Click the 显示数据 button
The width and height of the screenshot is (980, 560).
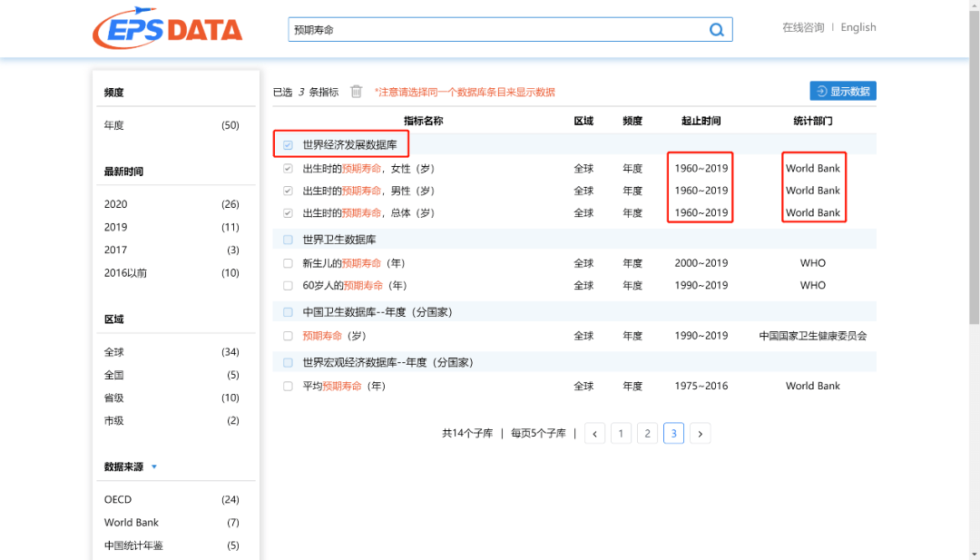pos(842,91)
